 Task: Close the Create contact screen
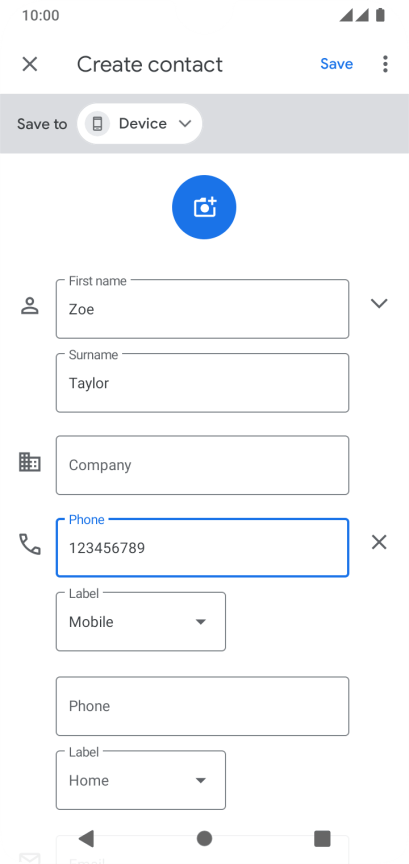(x=30, y=64)
